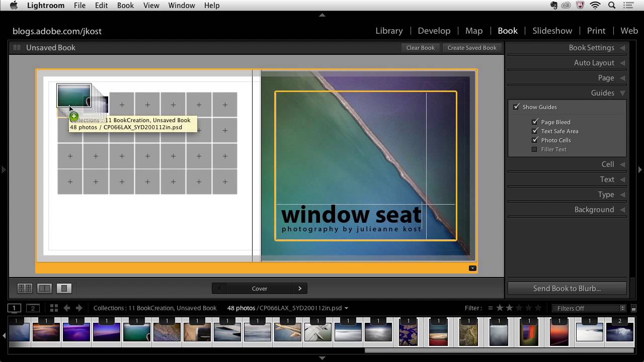644x362 pixels.
Task: Go forward with the filmstrip right arrow
Action: tap(79, 308)
